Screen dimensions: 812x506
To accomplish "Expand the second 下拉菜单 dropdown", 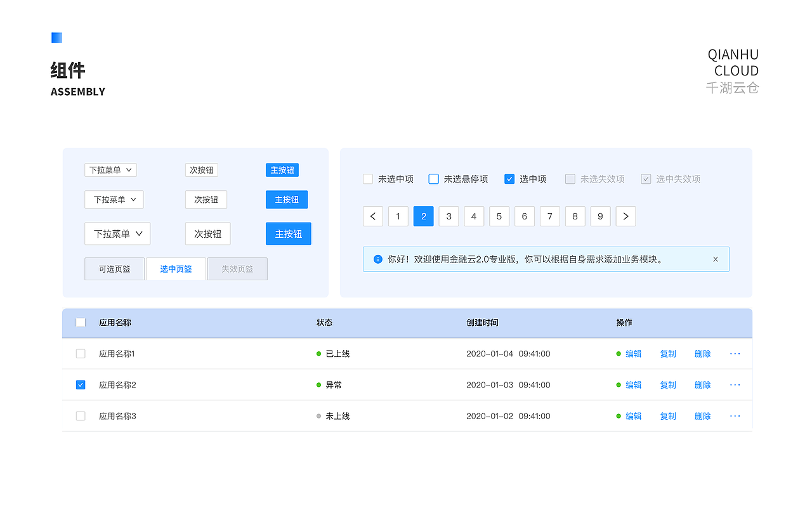I will pyautogui.click(x=114, y=199).
